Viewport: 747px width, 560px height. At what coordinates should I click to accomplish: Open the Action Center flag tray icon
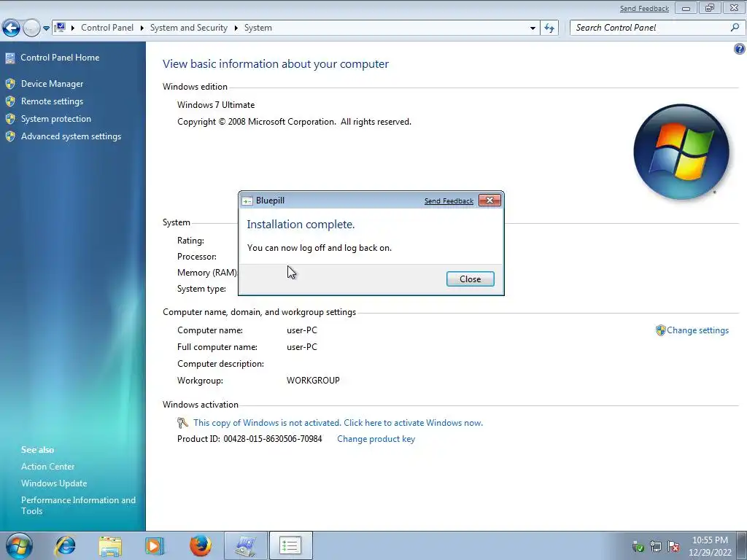(673, 547)
